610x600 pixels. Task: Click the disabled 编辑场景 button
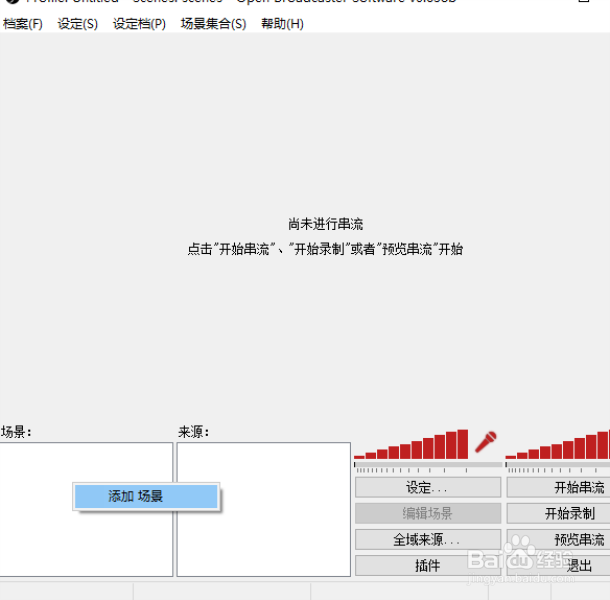pyautogui.click(x=428, y=513)
